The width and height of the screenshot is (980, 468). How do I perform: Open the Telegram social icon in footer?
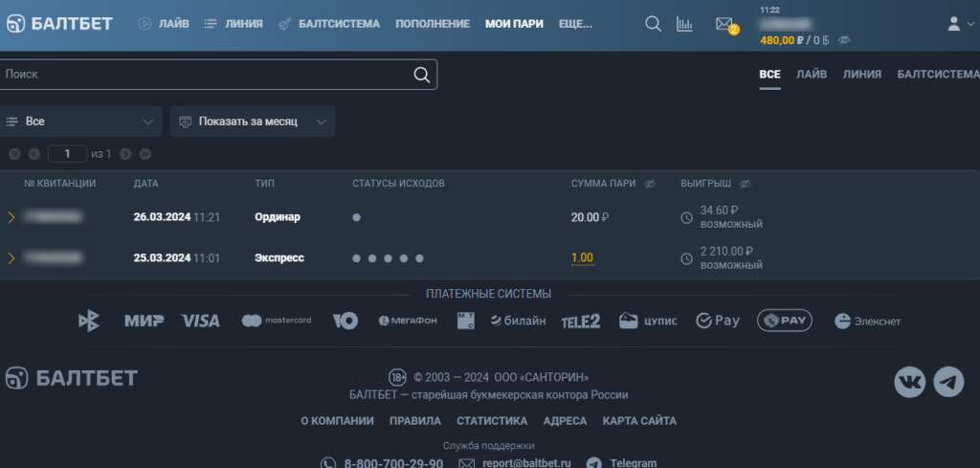tap(948, 382)
